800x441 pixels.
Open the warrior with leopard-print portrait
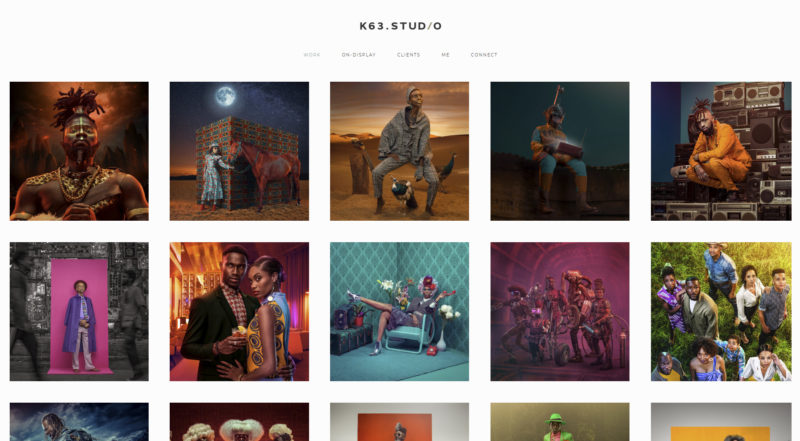coord(79,151)
